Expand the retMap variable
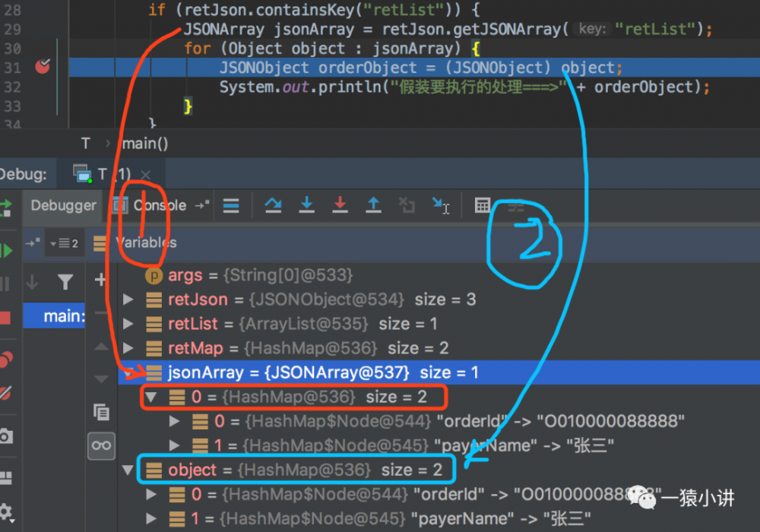 (x=128, y=348)
